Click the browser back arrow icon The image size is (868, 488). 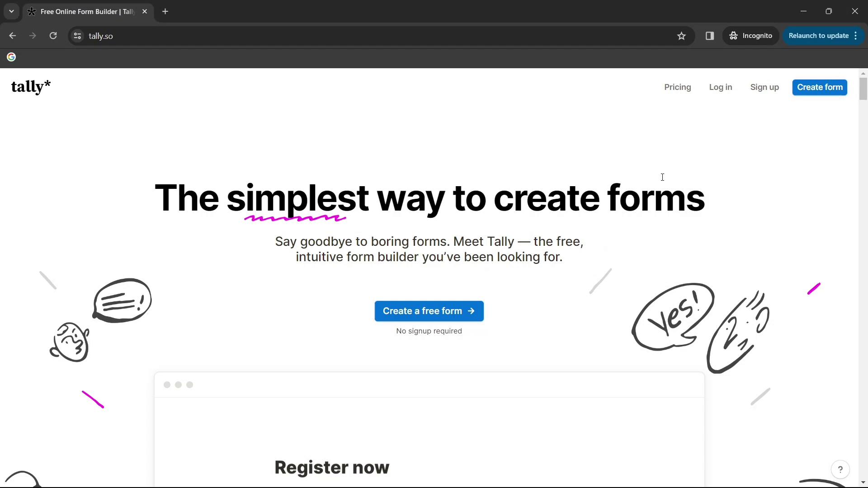point(13,36)
